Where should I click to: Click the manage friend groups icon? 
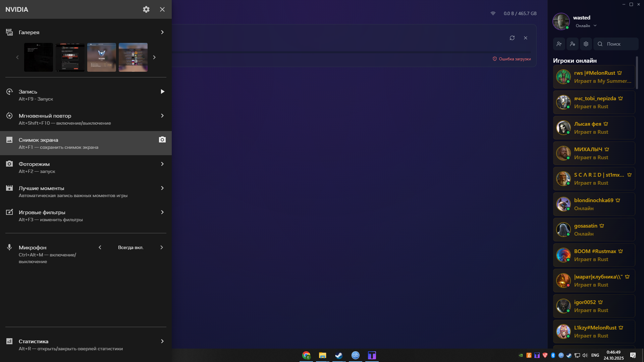pyautogui.click(x=573, y=44)
